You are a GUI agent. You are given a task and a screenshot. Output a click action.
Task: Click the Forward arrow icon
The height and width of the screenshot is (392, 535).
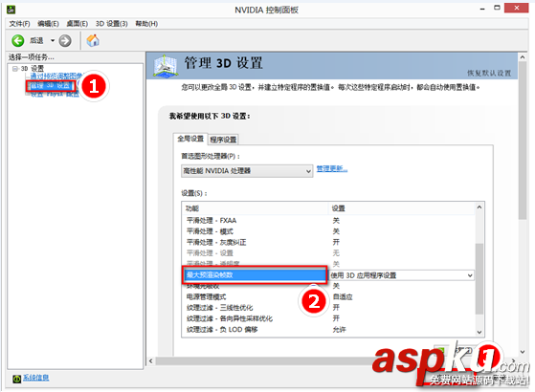coord(65,40)
